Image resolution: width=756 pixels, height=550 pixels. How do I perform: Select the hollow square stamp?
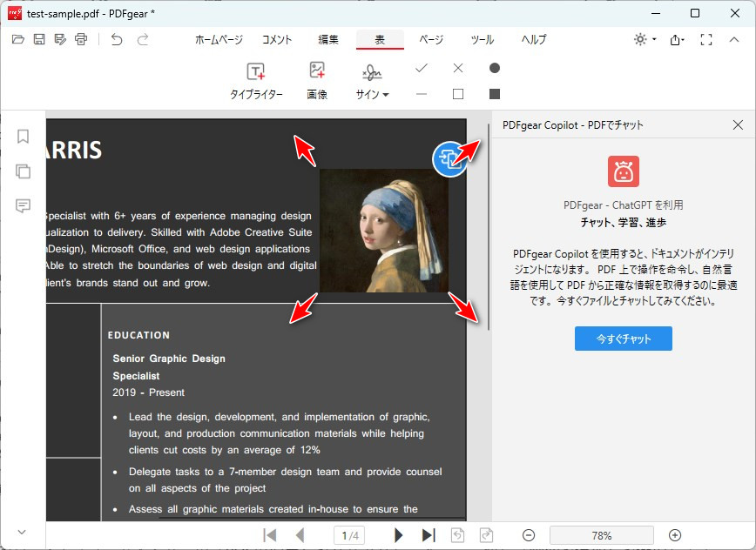click(x=457, y=93)
